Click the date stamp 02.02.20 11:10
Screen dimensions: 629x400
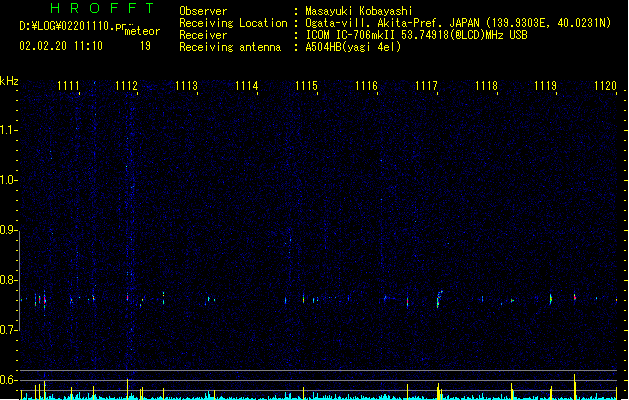click(61, 46)
